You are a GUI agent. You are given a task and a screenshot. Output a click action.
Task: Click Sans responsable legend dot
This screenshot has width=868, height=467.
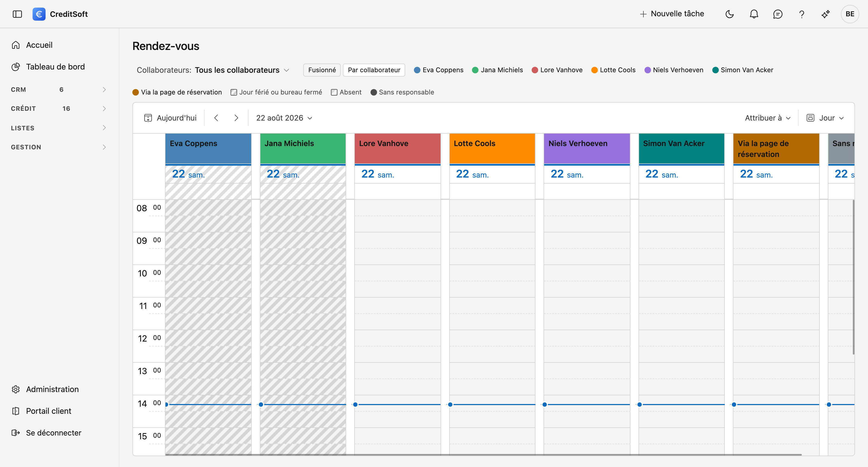click(373, 92)
